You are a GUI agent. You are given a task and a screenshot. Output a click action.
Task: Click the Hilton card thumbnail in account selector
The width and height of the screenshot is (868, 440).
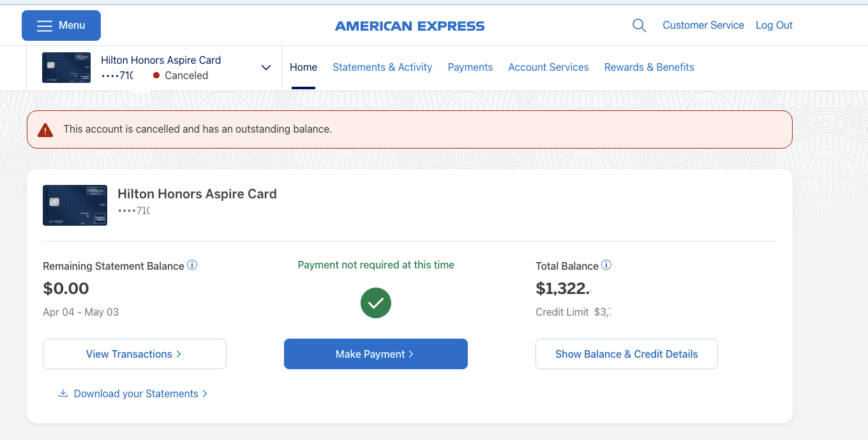(x=66, y=68)
